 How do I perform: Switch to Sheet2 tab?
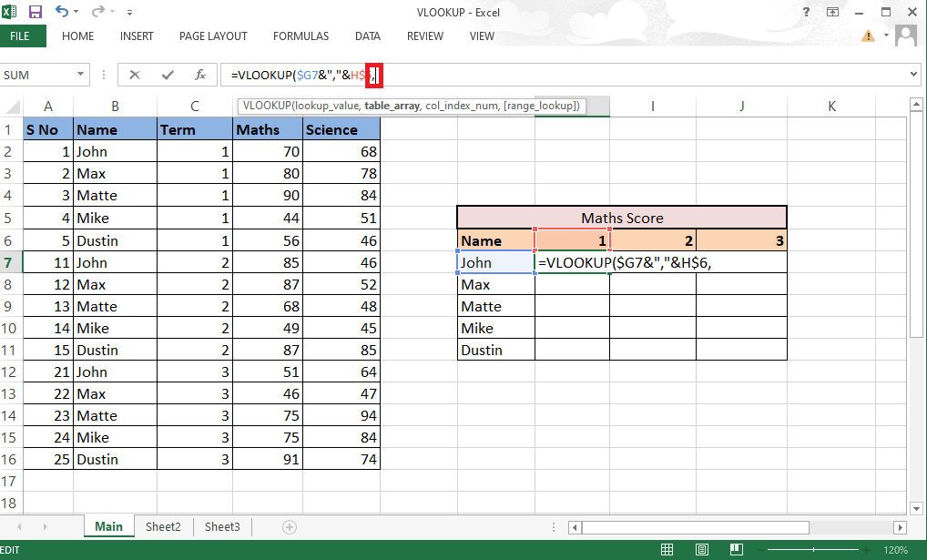coord(163,526)
